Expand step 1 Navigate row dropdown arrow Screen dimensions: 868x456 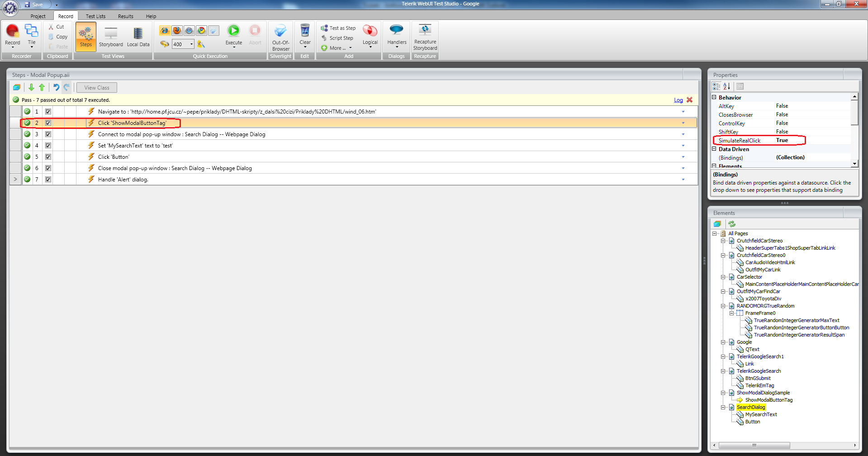click(x=683, y=112)
